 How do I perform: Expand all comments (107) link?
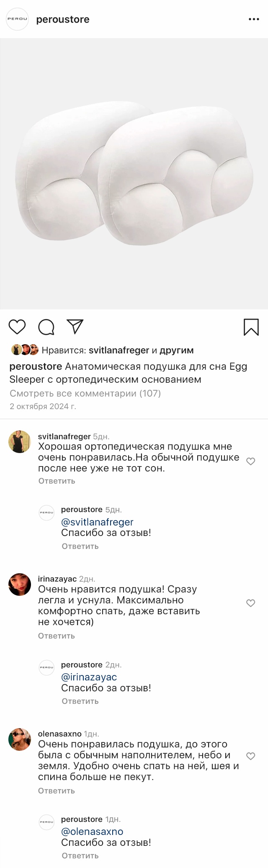click(85, 393)
